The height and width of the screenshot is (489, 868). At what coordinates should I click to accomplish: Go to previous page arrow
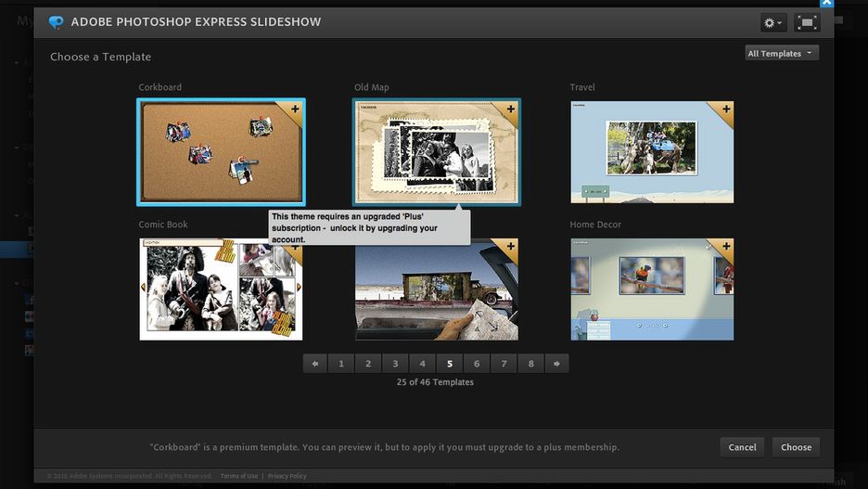point(315,364)
